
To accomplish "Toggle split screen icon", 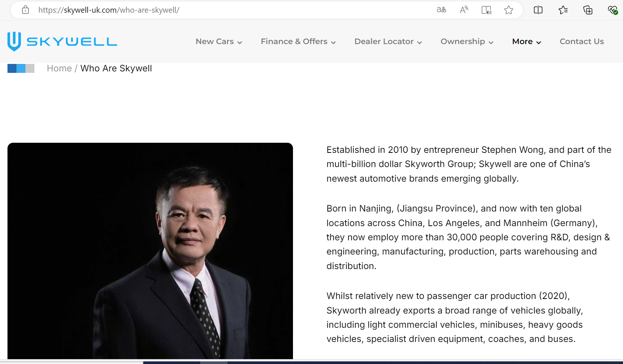I will [x=538, y=10].
